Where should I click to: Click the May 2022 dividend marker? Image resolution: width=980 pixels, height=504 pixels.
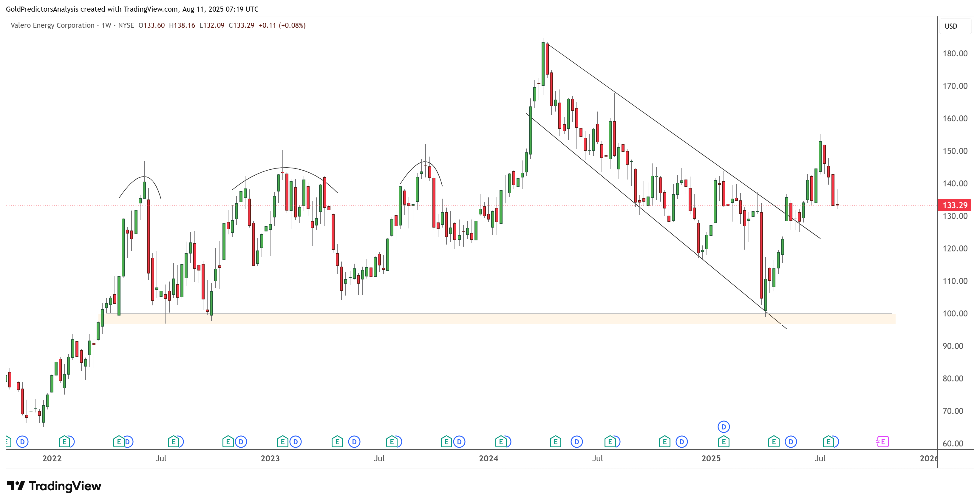128,442
